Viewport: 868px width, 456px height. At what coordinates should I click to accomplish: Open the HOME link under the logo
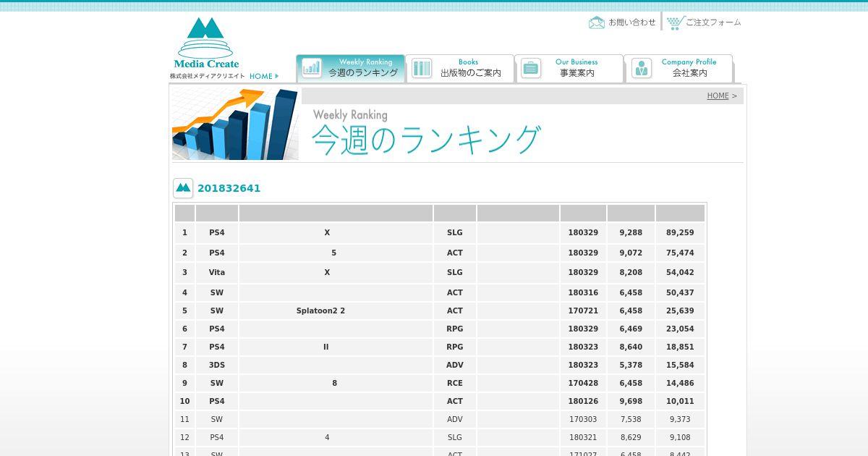[x=264, y=76]
